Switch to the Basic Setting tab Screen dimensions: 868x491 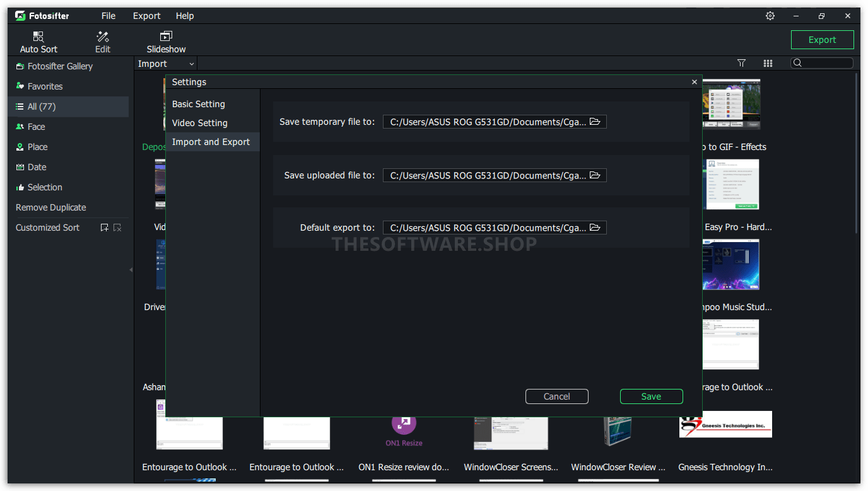pos(198,103)
